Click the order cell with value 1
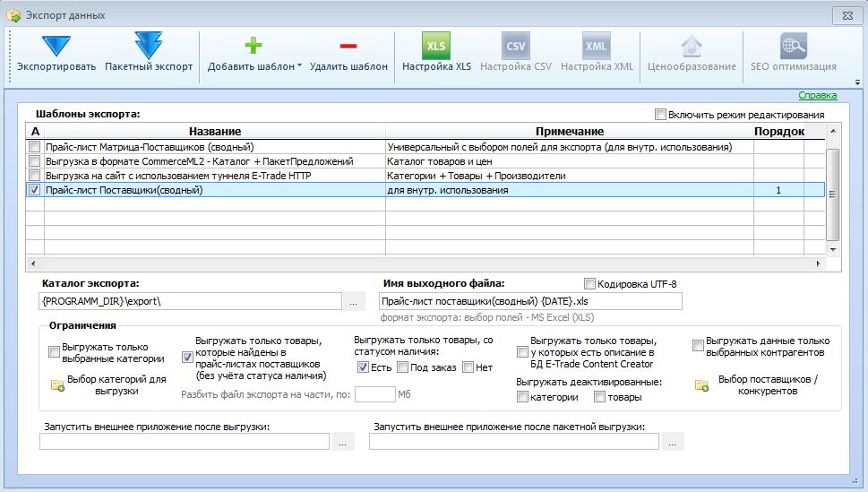Image resolution: width=868 pixels, height=492 pixels. [x=778, y=190]
